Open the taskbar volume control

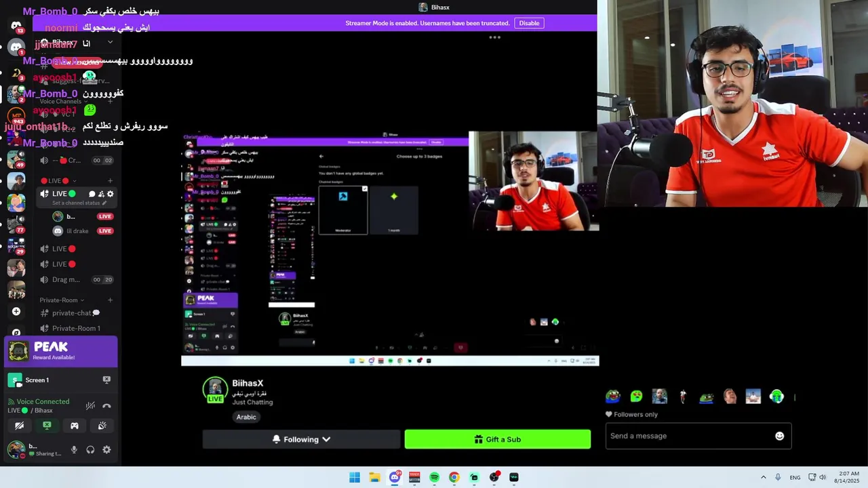click(x=823, y=477)
